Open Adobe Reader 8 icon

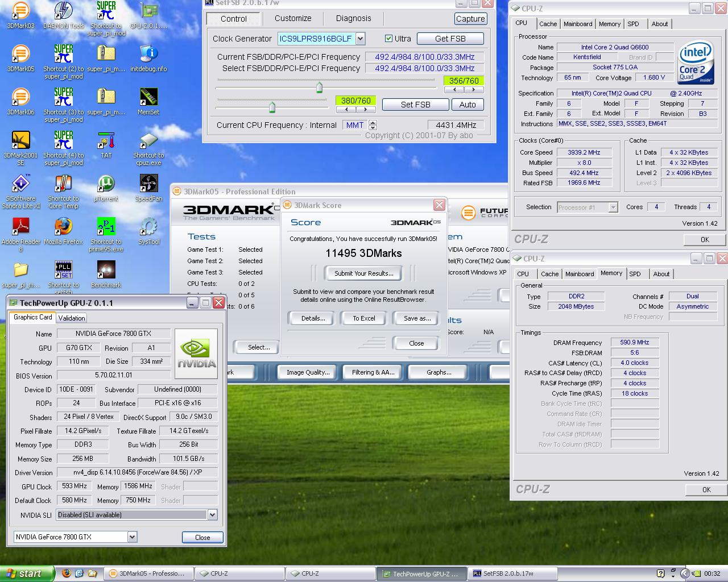[20, 235]
